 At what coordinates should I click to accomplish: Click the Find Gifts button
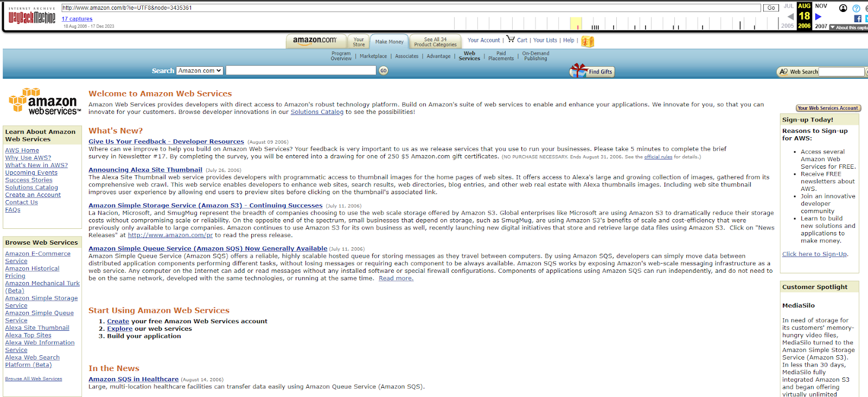[592, 71]
